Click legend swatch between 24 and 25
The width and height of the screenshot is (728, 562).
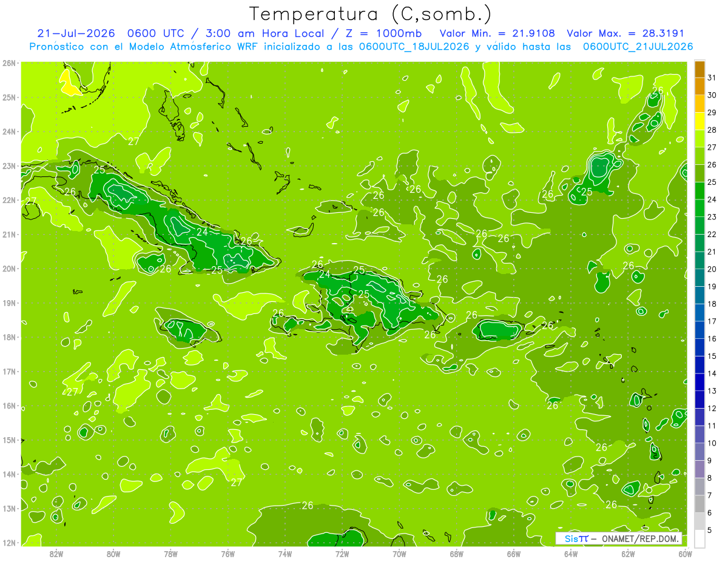699,190
